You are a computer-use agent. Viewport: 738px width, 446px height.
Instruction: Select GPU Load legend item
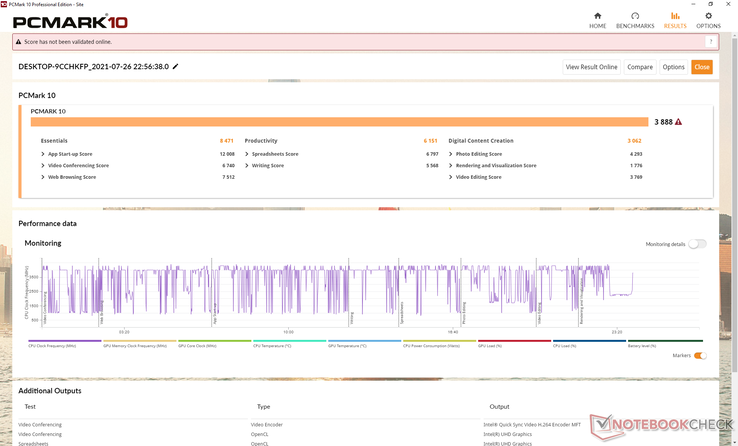pos(514,343)
